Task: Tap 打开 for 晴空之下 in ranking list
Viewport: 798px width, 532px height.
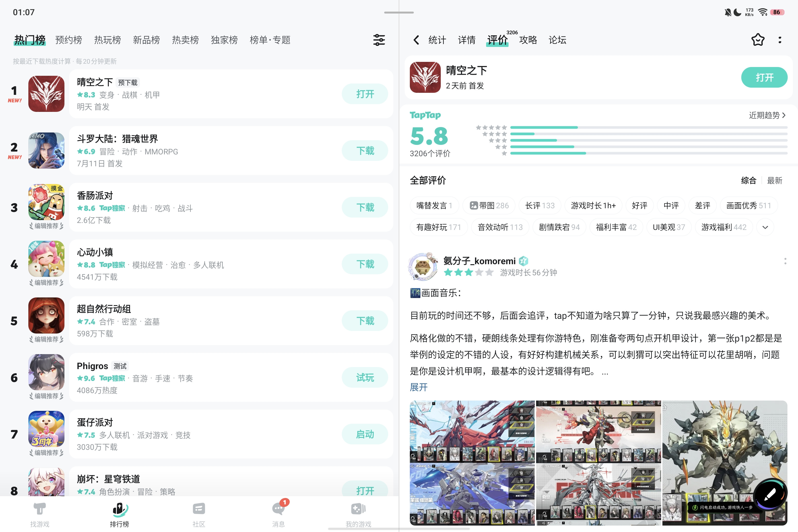Action: [x=365, y=94]
